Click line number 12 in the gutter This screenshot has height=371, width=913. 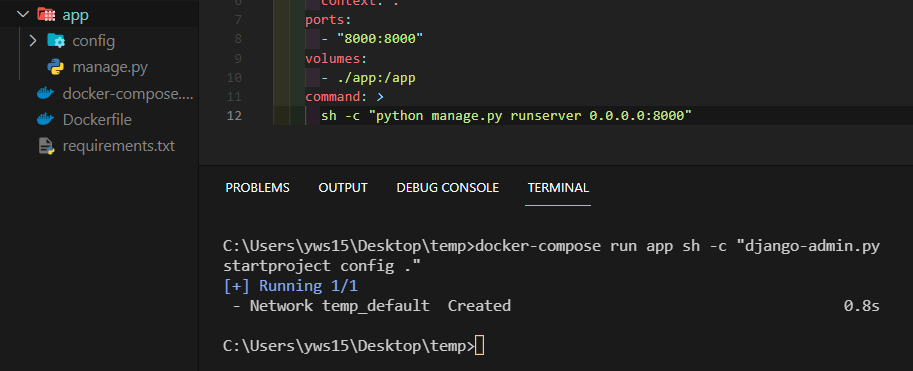point(233,116)
